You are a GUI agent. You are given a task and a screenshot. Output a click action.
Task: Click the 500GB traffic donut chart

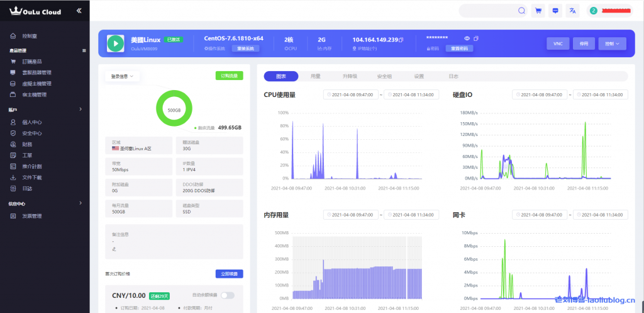[x=174, y=110]
